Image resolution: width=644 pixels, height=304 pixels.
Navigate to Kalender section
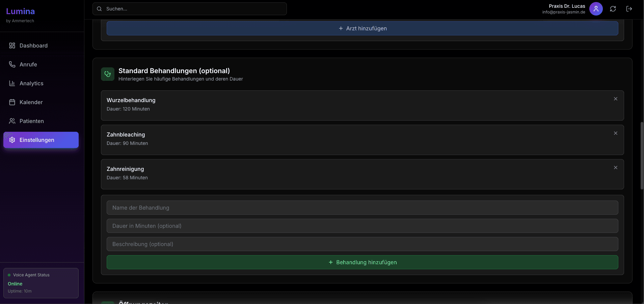(31, 102)
